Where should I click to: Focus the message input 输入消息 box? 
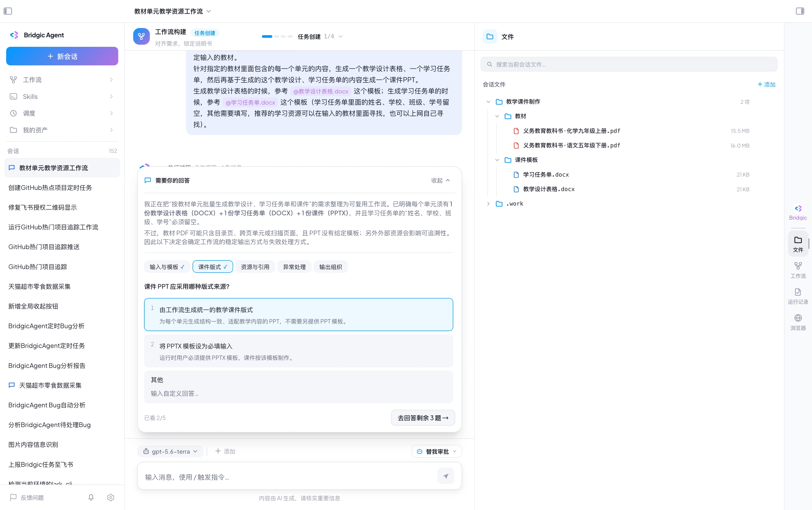290,476
